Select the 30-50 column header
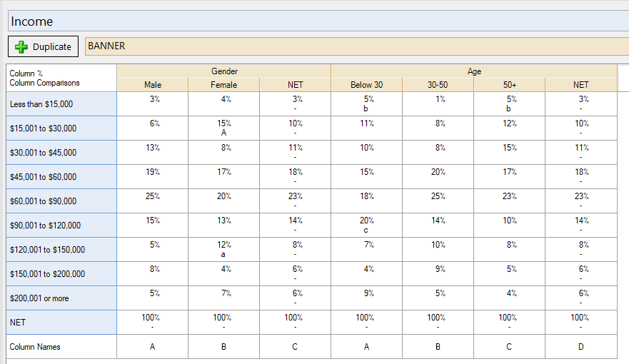629x364 pixels. (x=438, y=85)
